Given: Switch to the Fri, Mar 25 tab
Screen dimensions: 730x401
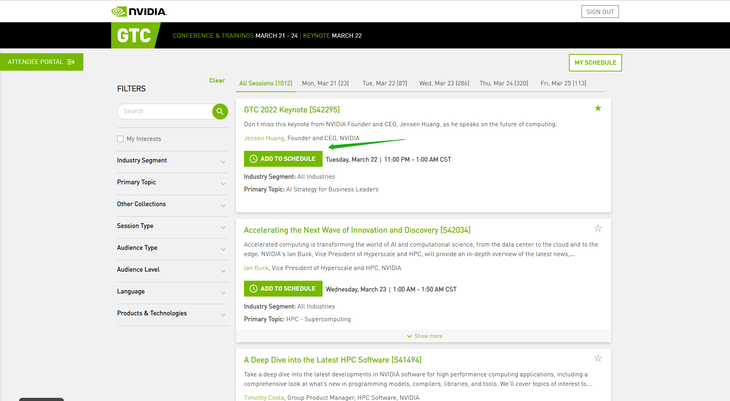Looking at the screenshot, I should (563, 83).
